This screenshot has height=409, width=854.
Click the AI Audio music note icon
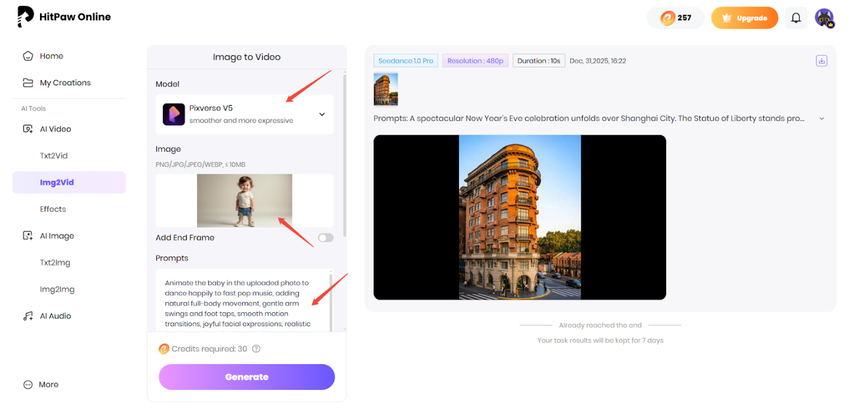(x=28, y=316)
